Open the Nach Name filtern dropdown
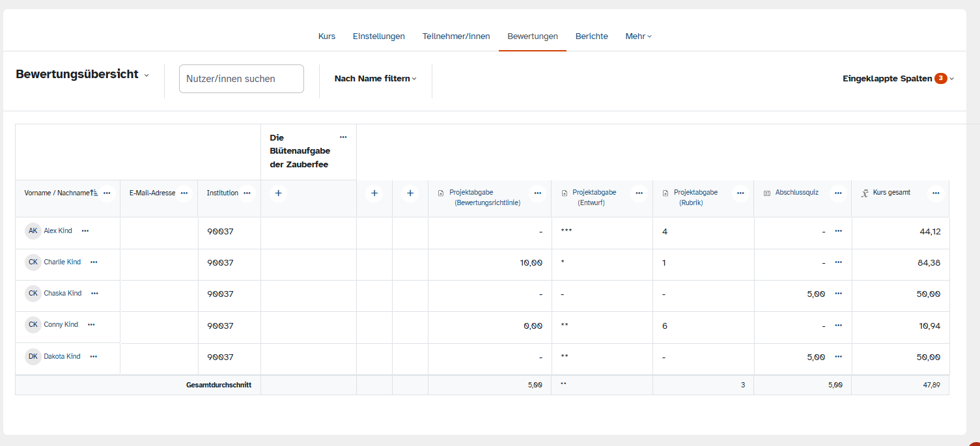The width and height of the screenshot is (980, 446). 375,79
